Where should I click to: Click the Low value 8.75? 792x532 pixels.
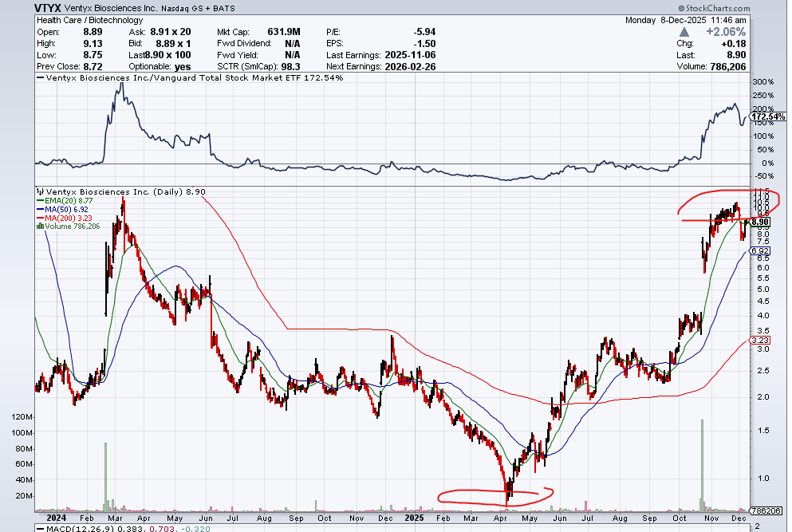(93, 55)
